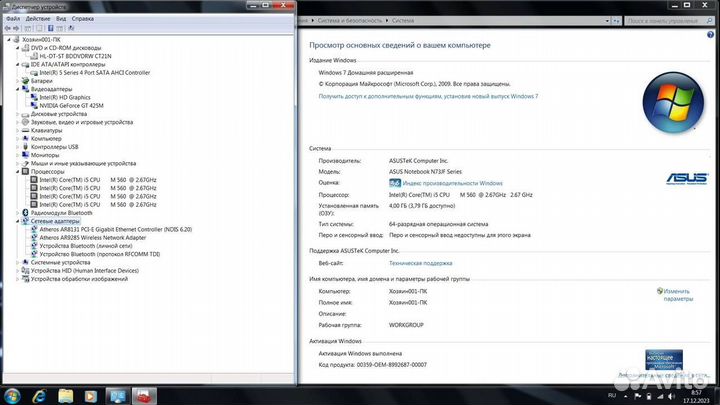Select HL-DT-ST BDDVDRW CT21N drive

[x=75, y=56]
